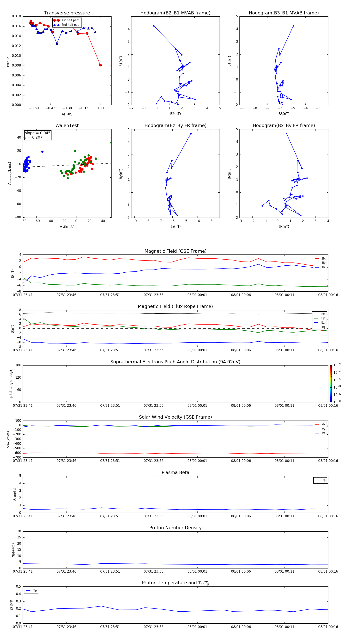351x644 pixels.
Task: Click the 'Bz(nT)' x-axis label
Action: click(x=175, y=227)
